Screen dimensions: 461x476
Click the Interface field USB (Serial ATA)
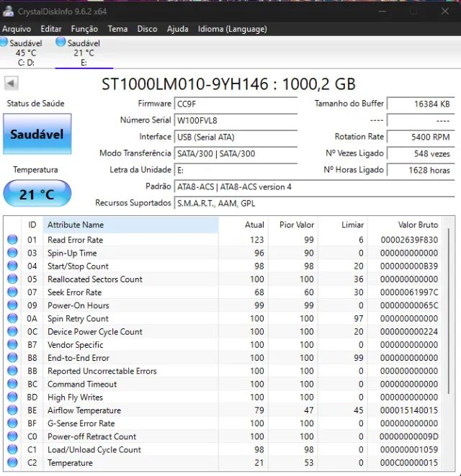click(x=236, y=137)
